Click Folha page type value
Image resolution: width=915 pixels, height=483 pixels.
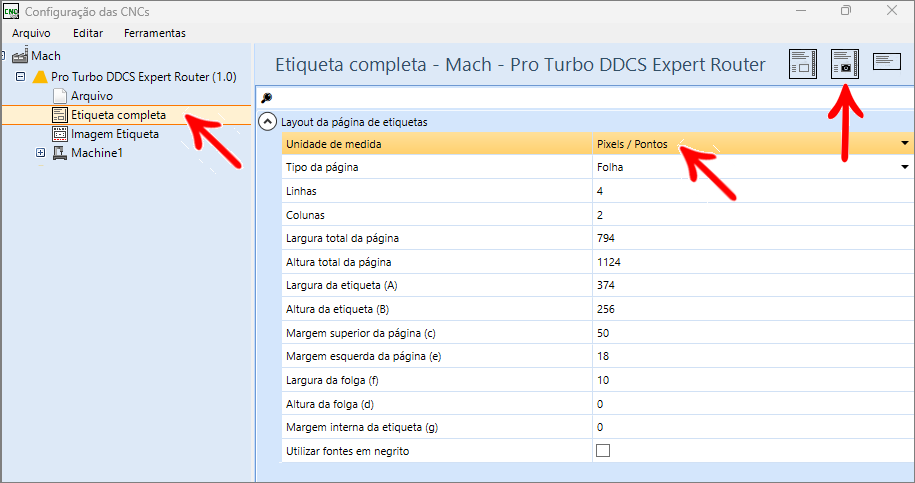[610, 167]
